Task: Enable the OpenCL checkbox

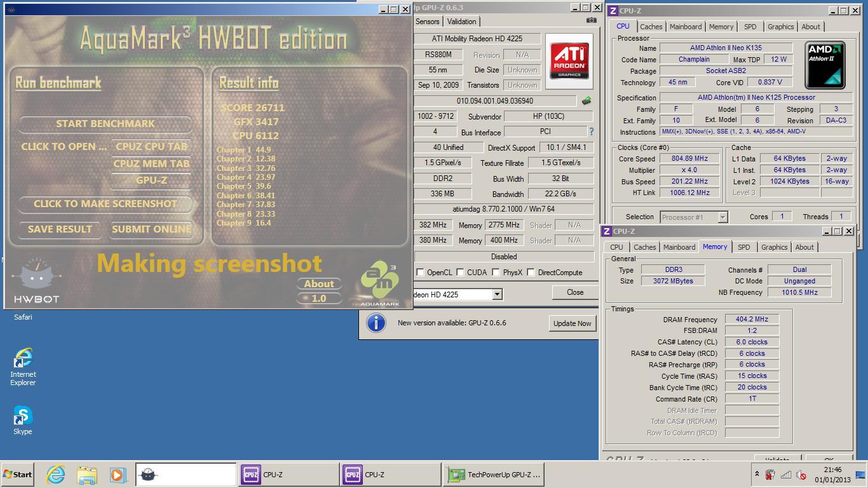Action: pyautogui.click(x=420, y=273)
